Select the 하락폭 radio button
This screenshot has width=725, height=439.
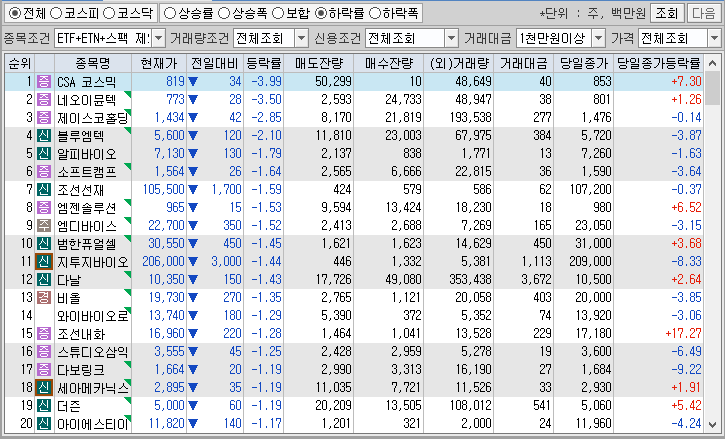(x=375, y=13)
